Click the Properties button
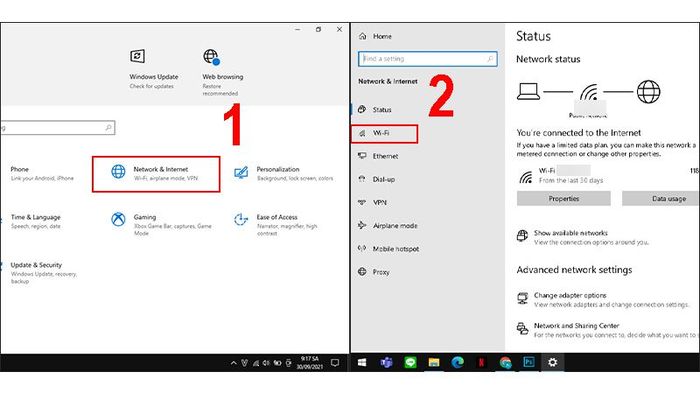This screenshot has width=700, height=394. coord(563,199)
